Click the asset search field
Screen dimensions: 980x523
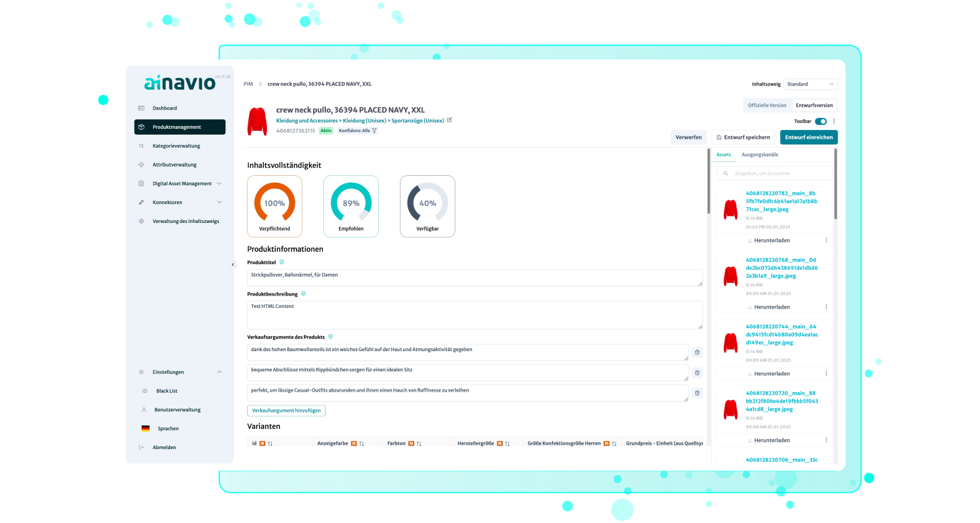(x=775, y=173)
